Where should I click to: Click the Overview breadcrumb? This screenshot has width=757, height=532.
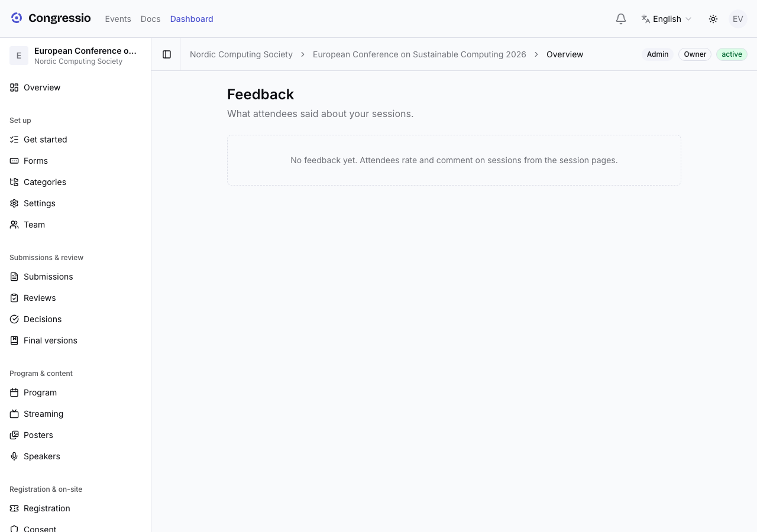[x=565, y=54]
